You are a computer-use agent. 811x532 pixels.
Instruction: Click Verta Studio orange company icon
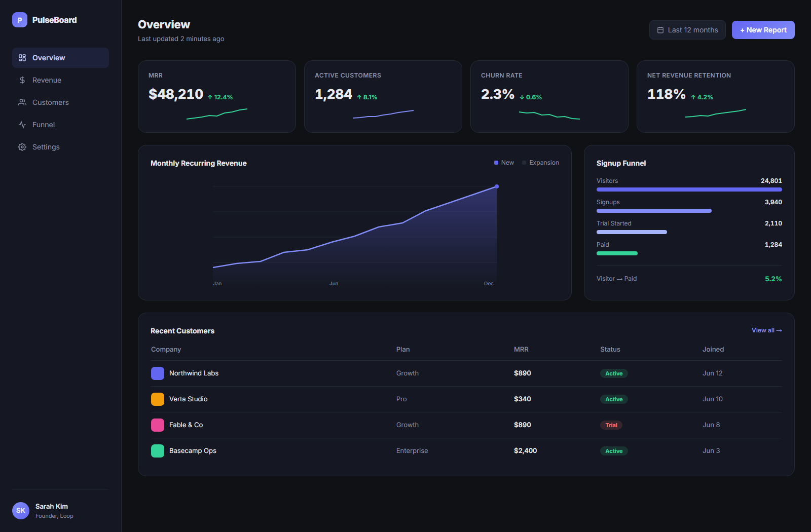pos(158,399)
